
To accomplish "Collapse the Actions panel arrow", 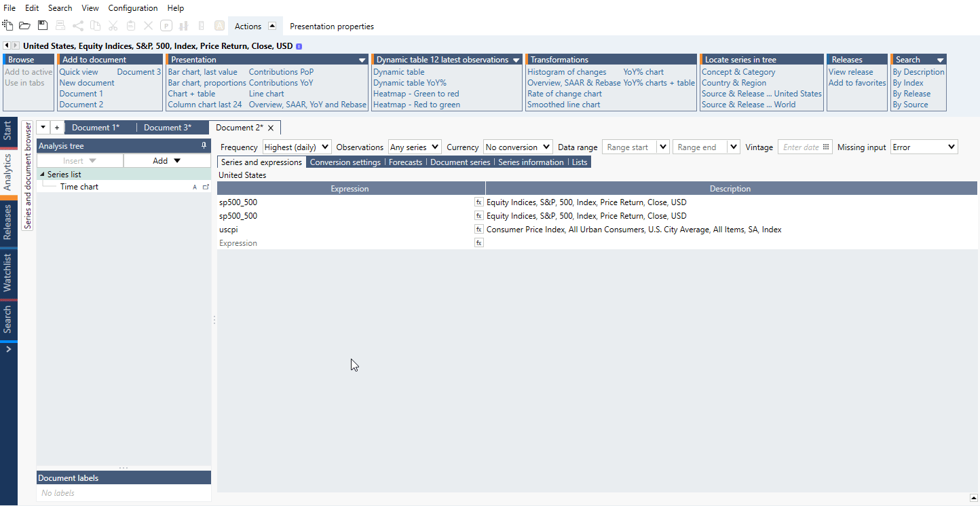I will (x=272, y=26).
